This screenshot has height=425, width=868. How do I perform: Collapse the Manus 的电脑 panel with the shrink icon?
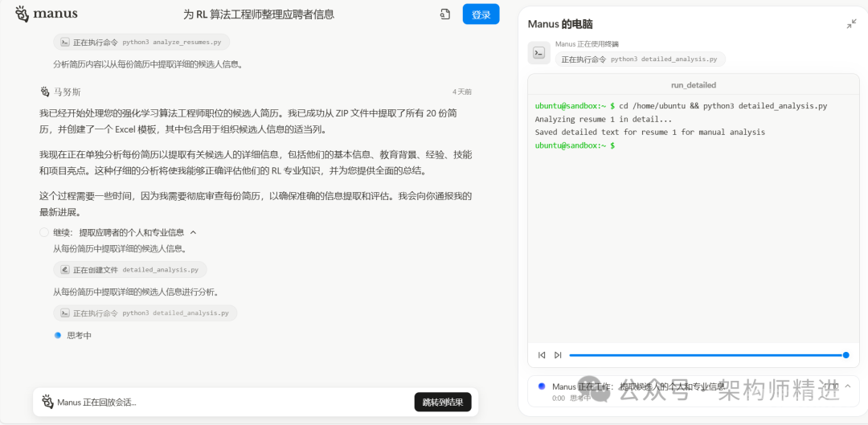coord(851,24)
